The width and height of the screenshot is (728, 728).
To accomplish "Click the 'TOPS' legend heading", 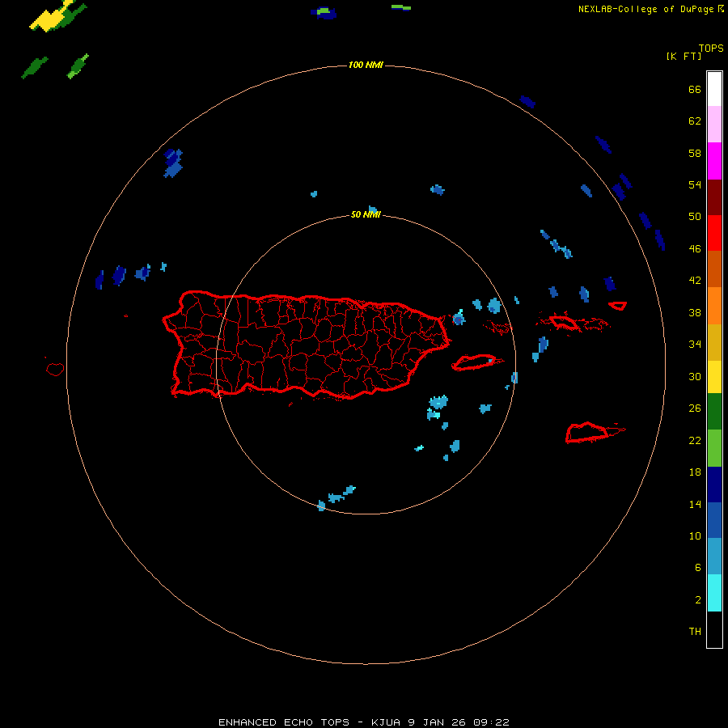I will (711, 48).
